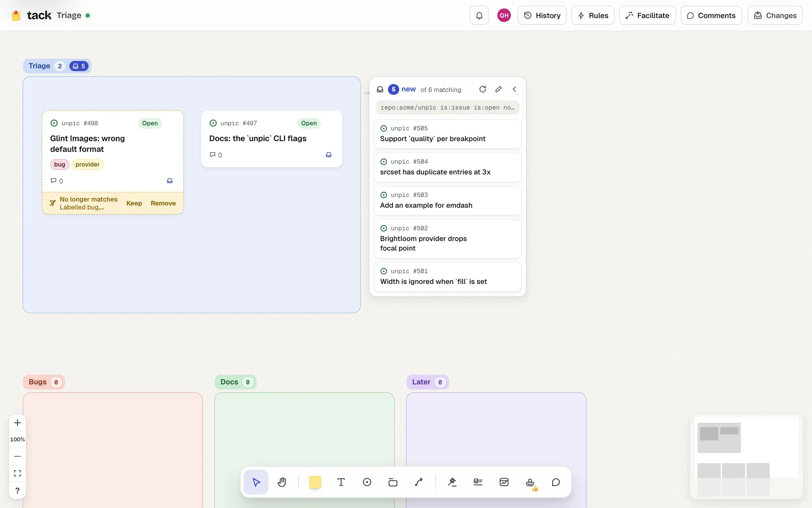Edit the inbox query with pencil icon
The width and height of the screenshot is (812, 508).
498,89
